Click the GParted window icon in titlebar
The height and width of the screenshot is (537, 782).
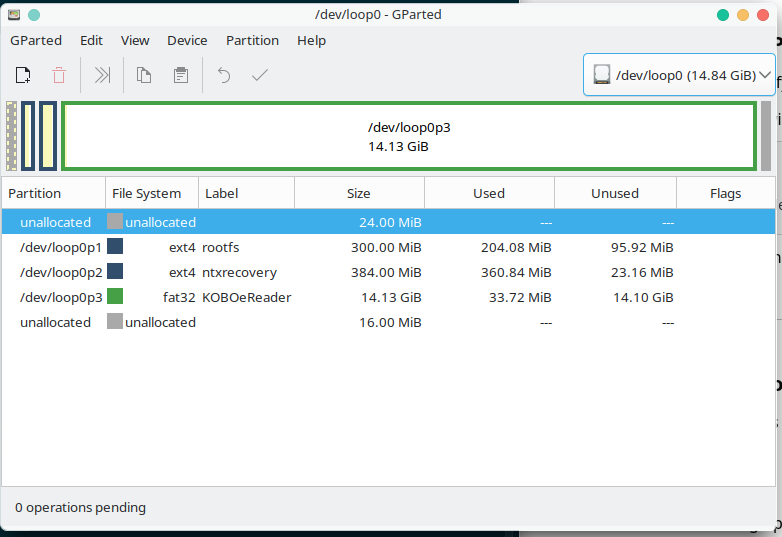click(x=13, y=15)
